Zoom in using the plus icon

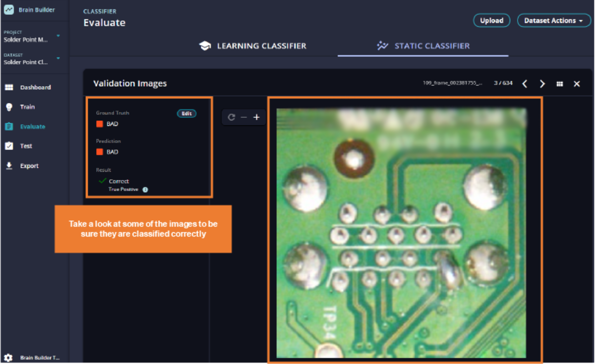coord(256,117)
